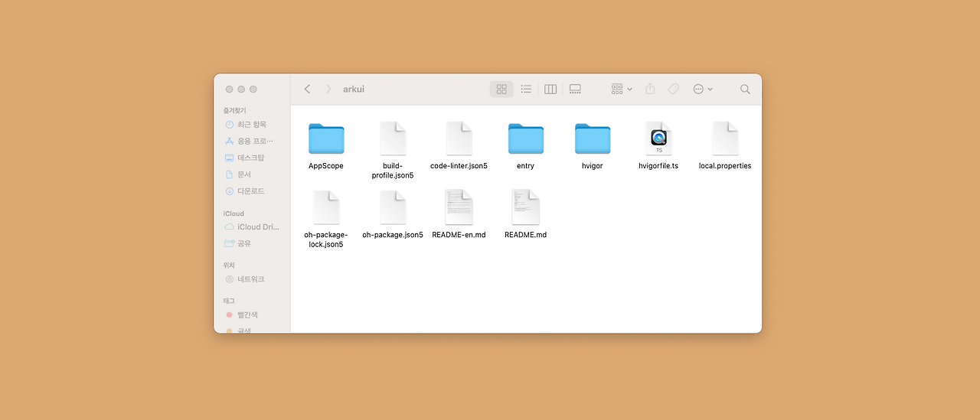Viewport: 980px width, 420px height.
Task: Click the README.md name label
Action: [x=526, y=235]
